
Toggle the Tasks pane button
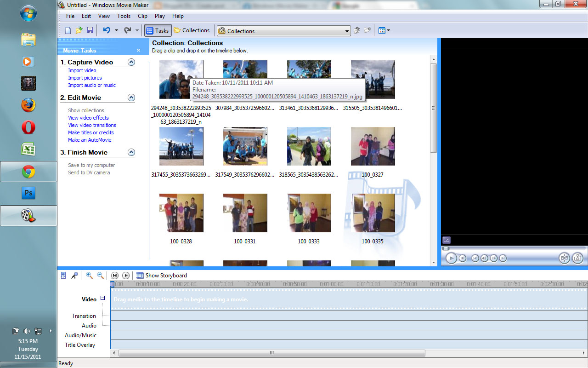point(158,31)
